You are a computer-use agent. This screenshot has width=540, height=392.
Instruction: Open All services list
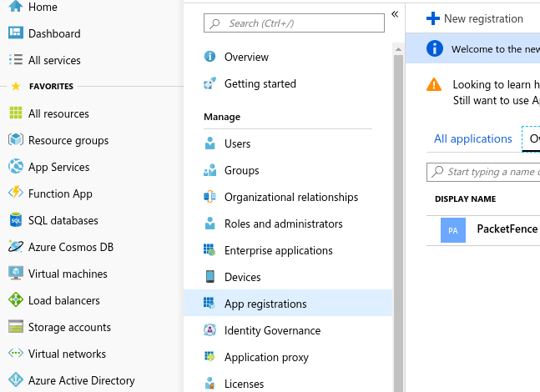[x=53, y=60]
